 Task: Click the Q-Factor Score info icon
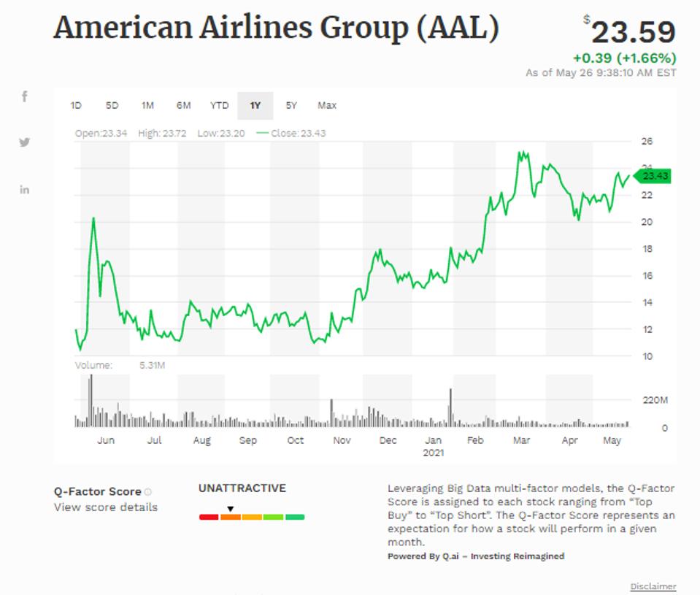click(148, 492)
